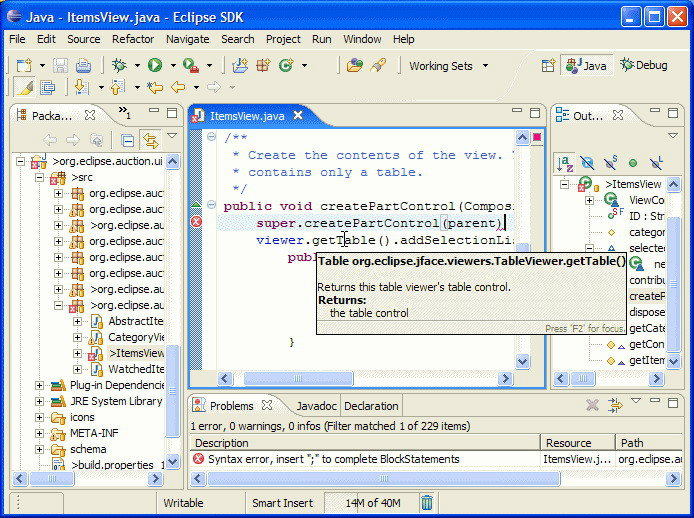This screenshot has width=694, height=518.
Task: Toggle alphabetical Sort in Outline view
Action: [x=565, y=163]
